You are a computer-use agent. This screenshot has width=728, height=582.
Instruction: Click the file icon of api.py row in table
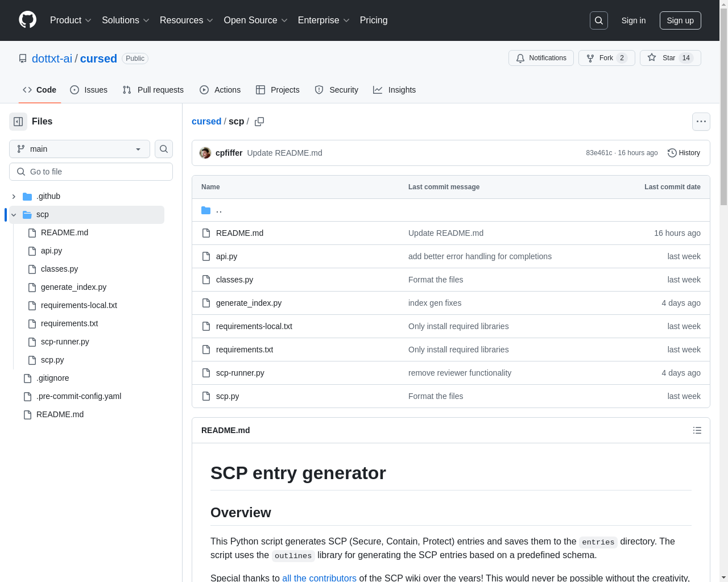click(x=206, y=256)
